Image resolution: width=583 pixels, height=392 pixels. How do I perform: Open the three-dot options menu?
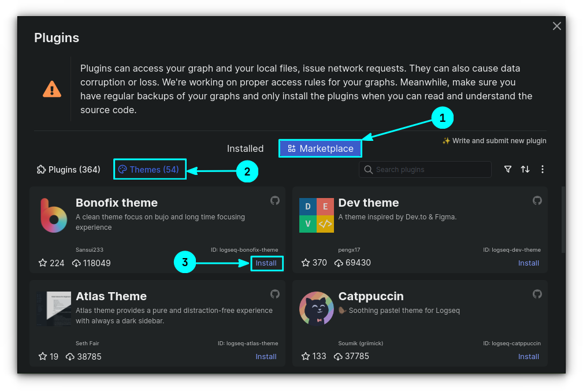pyautogui.click(x=543, y=169)
